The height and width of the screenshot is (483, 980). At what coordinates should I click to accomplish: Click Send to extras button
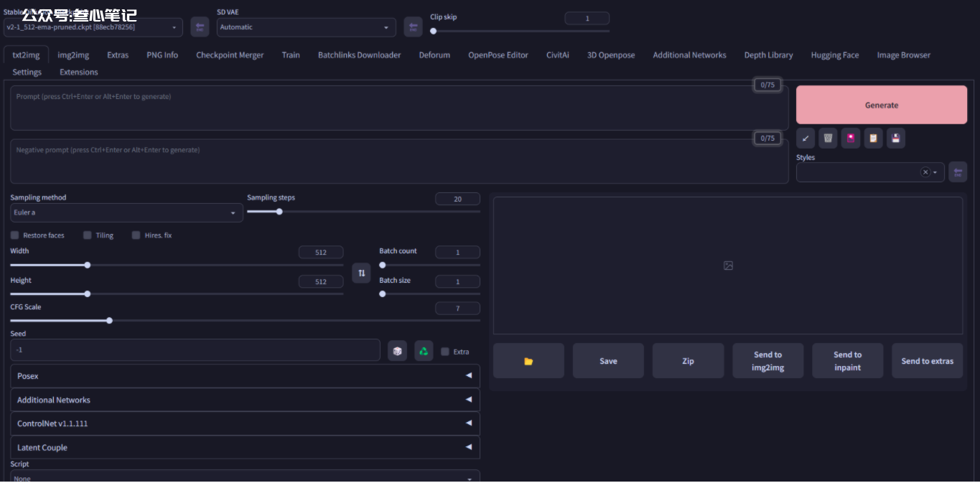click(x=928, y=361)
